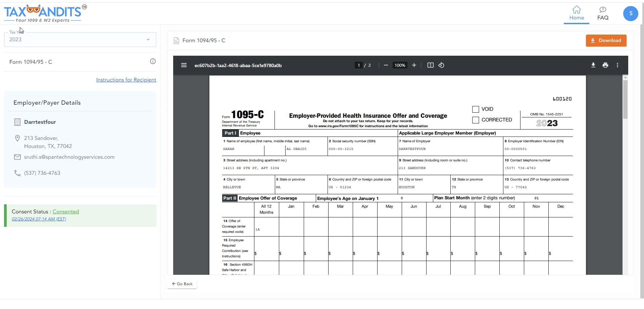Open the PDF viewer more options menu
This screenshot has height=309, width=644.
click(617, 65)
